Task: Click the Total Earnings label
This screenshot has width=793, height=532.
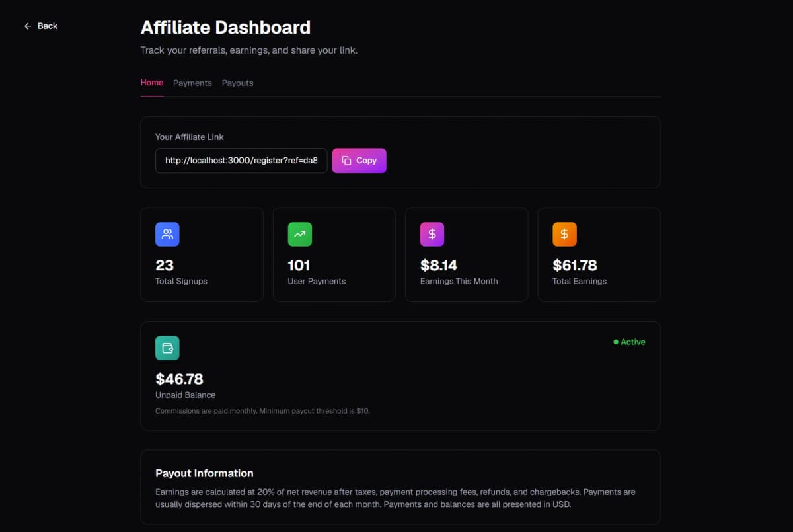Action: click(x=580, y=281)
